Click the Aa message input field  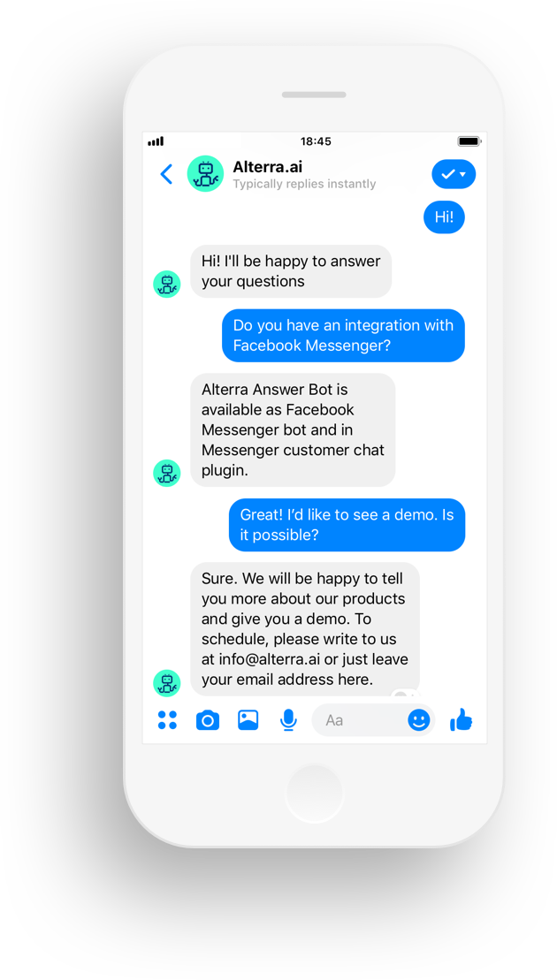pyautogui.click(x=373, y=720)
